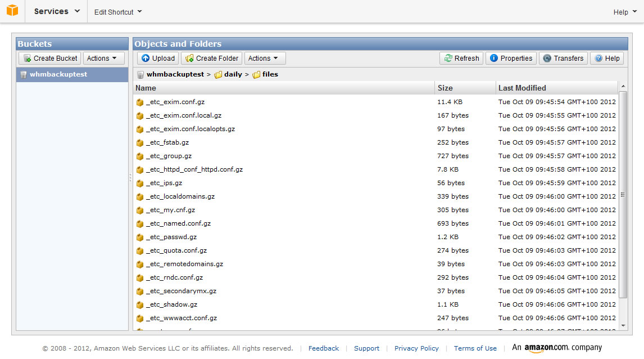This screenshot has width=644, height=359.
Task: Click the file icon for _etc_exim.conf.localopts.gz
Action: [x=140, y=129]
